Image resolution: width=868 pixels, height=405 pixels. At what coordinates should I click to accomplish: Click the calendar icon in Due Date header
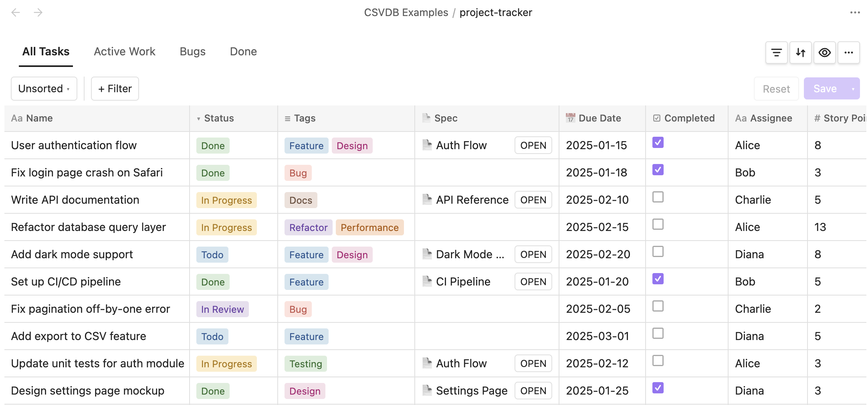click(x=570, y=118)
